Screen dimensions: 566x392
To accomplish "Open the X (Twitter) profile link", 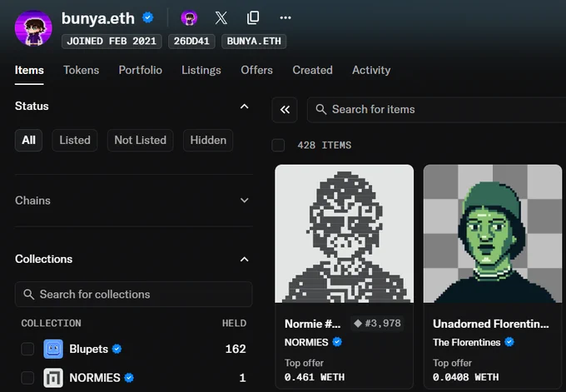I will tap(221, 17).
